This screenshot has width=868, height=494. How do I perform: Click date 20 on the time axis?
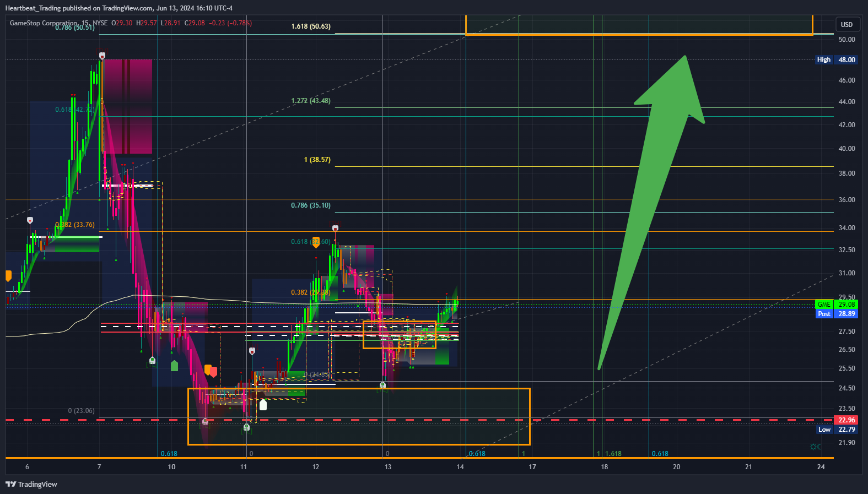[676, 466]
